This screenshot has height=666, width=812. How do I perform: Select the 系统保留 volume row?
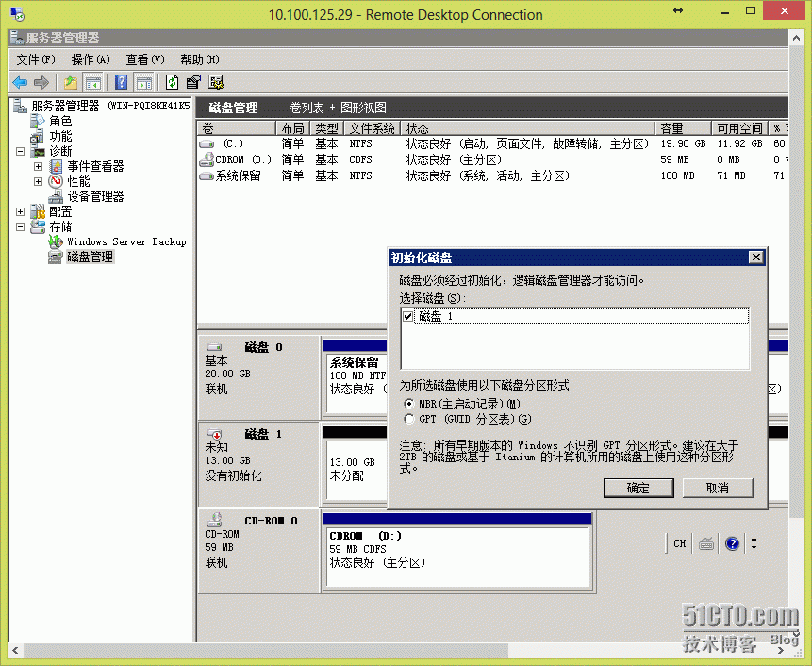click(x=492, y=176)
